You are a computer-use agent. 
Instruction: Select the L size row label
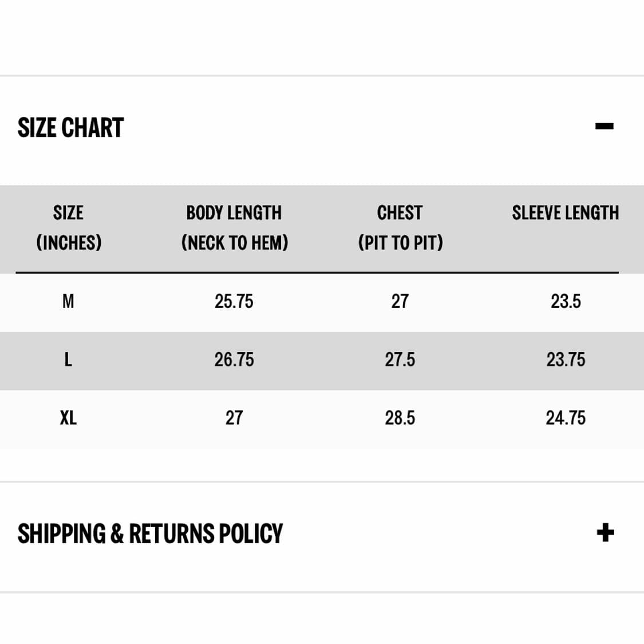[68, 359]
